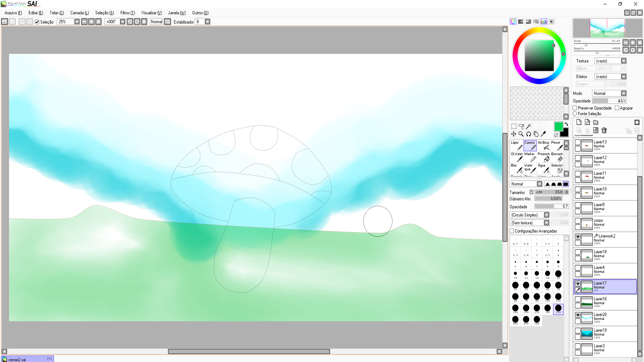Toggle the Seleção checkbox in toolbar
The height and width of the screenshot is (362, 644).
point(37,22)
